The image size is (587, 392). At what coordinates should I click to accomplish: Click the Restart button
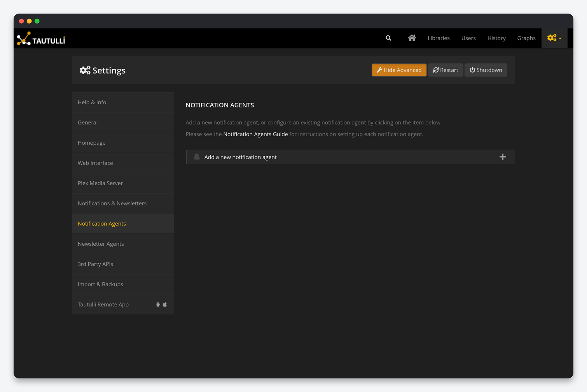(x=445, y=70)
